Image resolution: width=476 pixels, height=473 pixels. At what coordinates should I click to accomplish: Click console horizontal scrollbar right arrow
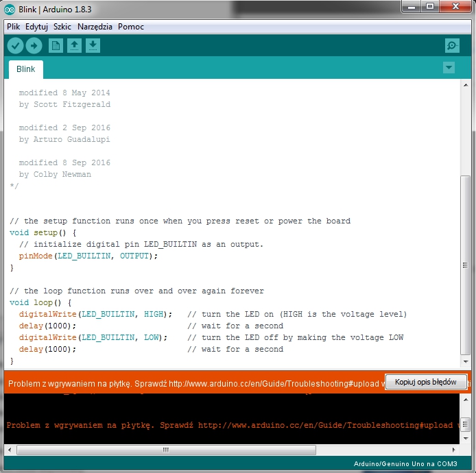point(454,450)
